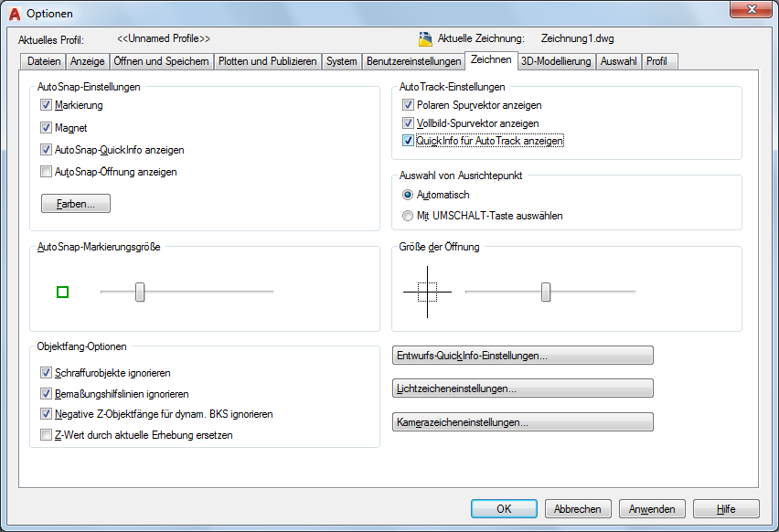Viewport: 779px width, 532px height.
Task: Go to the Plotten und Publizieren tab
Action: [x=268, y=61]
